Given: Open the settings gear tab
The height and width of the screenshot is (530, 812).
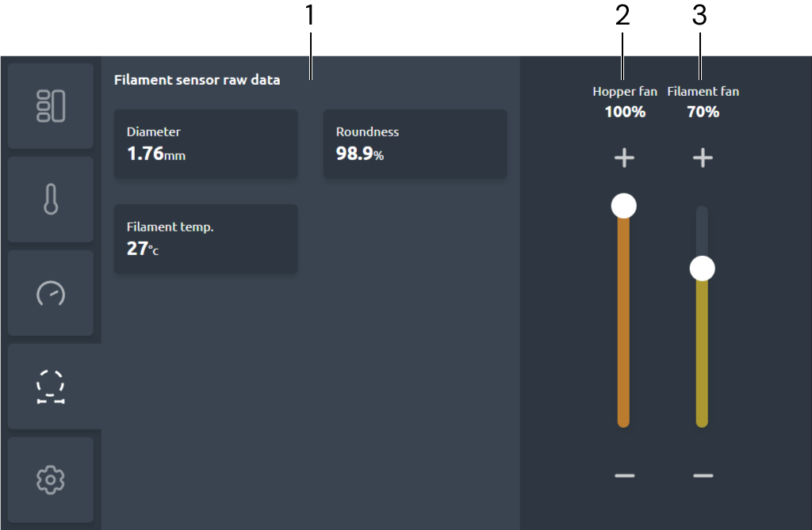Looking at the screenshot, I should pyautogui.click(x=51, y=479).
